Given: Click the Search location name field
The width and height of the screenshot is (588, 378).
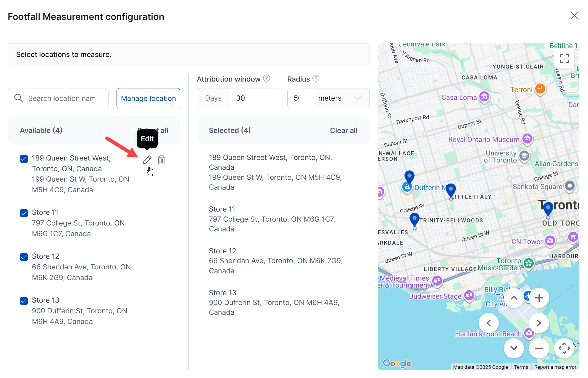Looking at the screenshot, I should [62, 98].
